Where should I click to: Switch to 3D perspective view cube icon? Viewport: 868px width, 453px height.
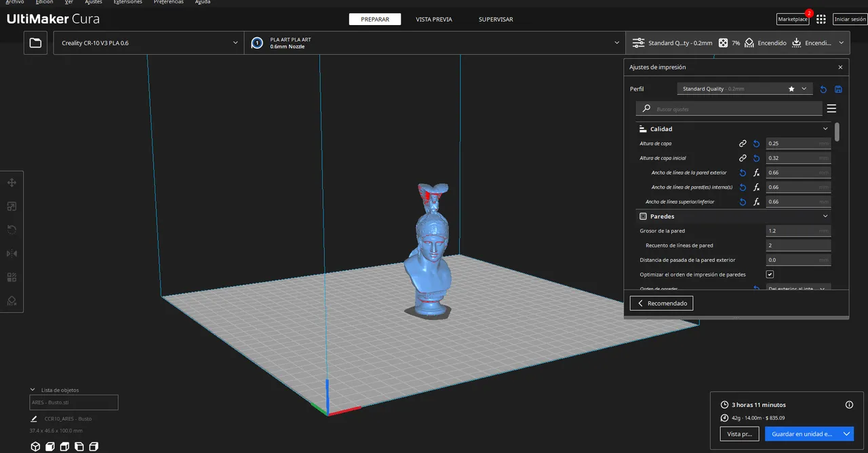pos(35,446)
